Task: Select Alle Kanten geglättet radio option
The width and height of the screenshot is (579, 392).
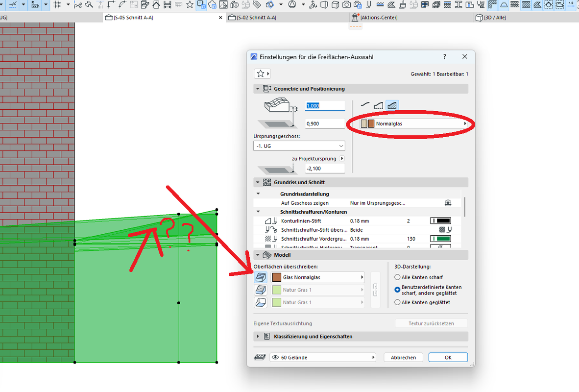Action: [397, 302]
